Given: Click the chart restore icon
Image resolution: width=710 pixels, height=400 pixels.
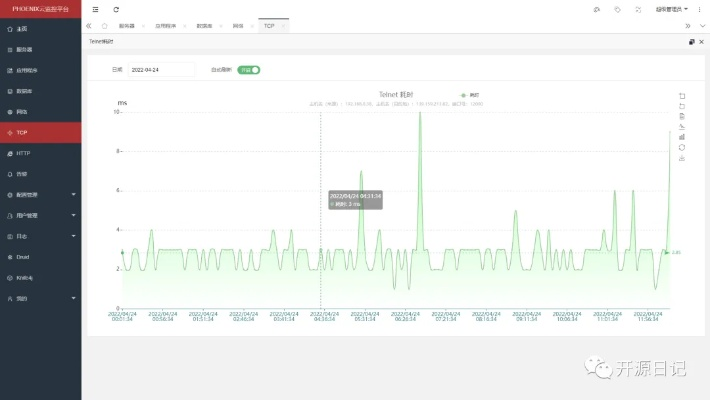Looking at the screenshot, I should (x=682, y=148).
